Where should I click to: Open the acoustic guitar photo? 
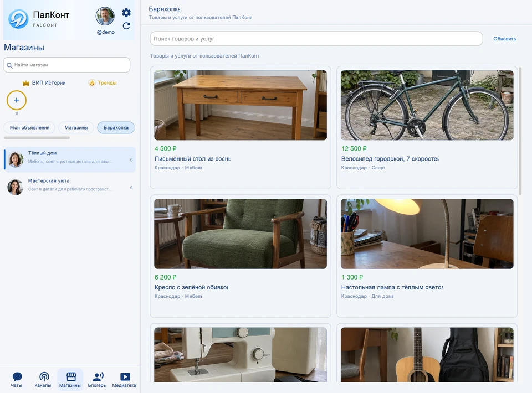click(427, 355)
